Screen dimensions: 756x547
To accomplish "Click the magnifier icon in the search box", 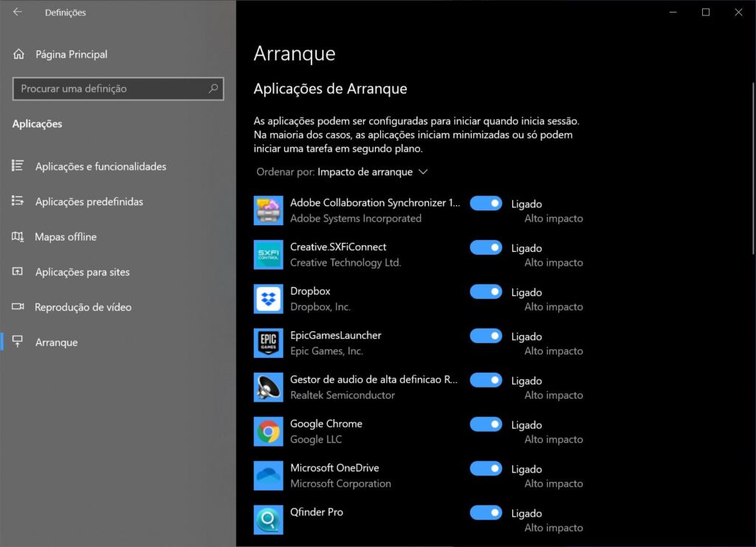I will point(213,88).
